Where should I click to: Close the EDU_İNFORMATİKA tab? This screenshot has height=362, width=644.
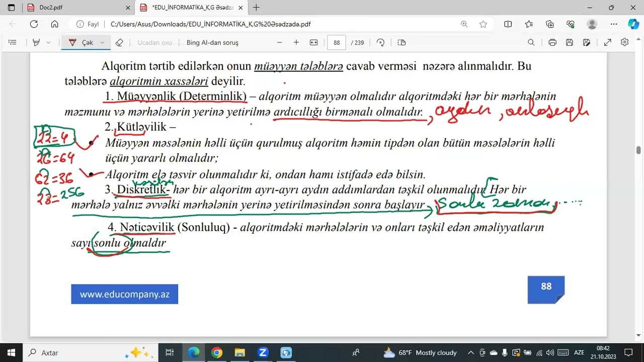click(240, 8)
